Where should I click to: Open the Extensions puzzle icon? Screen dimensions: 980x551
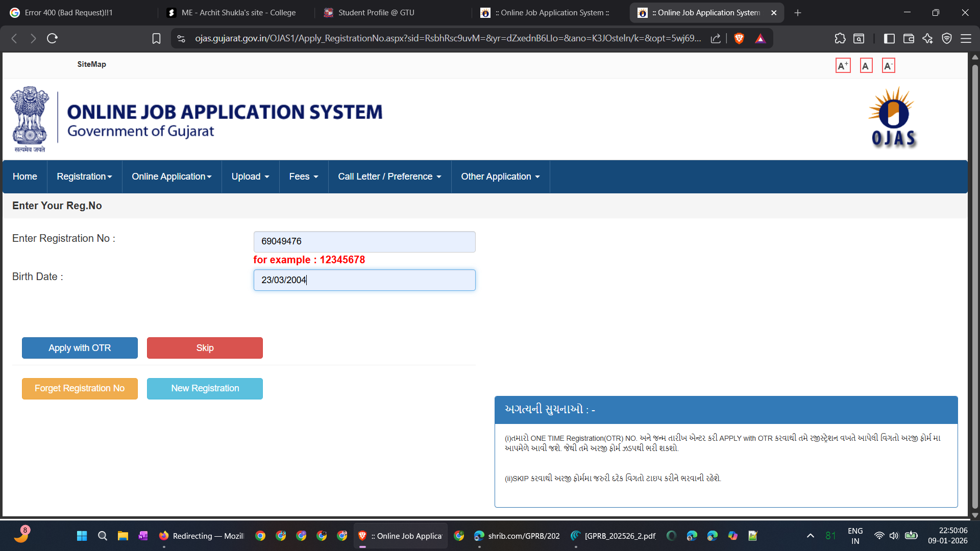tap(840, 38)
